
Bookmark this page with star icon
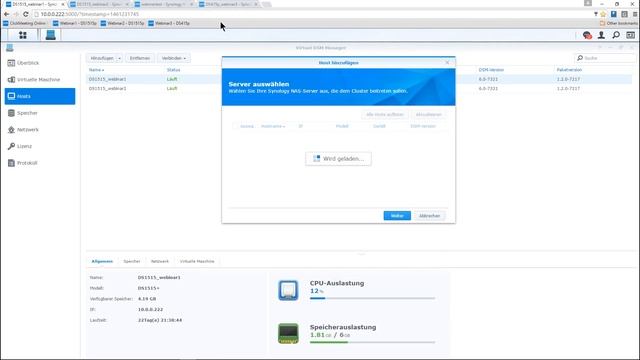pos(603,14)
